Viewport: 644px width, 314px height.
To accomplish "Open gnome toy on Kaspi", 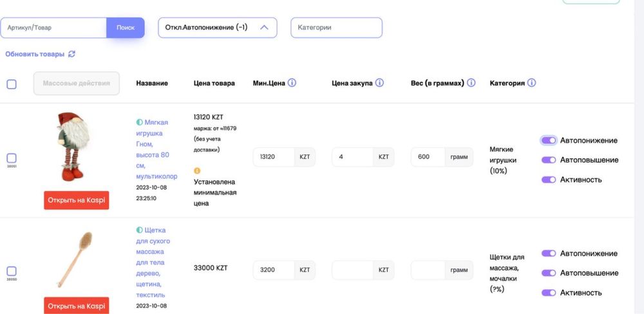I will 77,199.
